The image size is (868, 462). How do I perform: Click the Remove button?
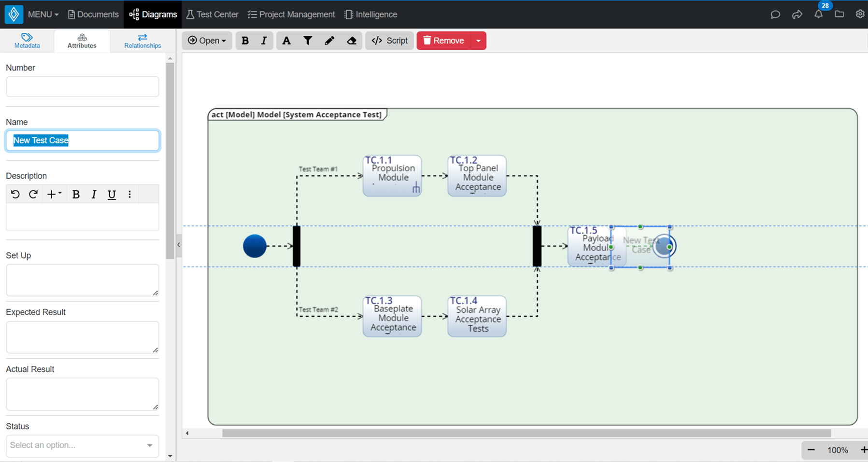pos(443,41)
